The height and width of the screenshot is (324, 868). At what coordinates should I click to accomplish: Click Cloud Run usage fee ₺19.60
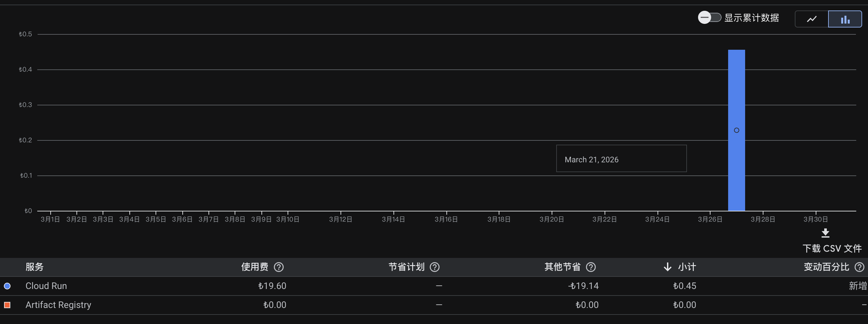tap(272, 286)
